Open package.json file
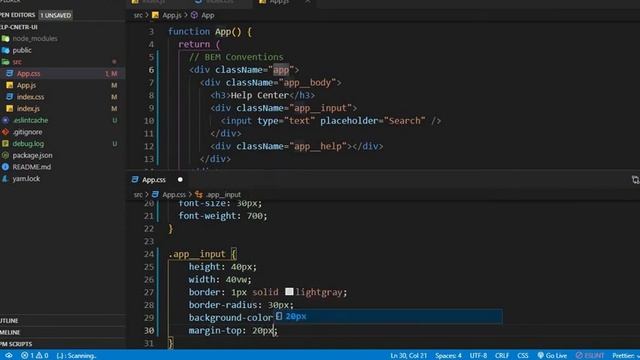 point(32,155)
